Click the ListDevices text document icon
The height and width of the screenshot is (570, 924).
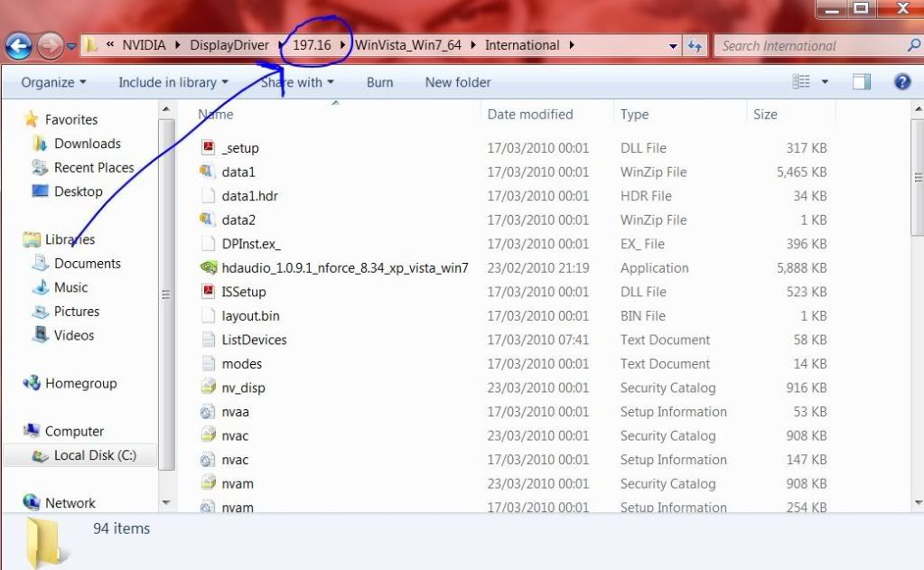(208, 340)
